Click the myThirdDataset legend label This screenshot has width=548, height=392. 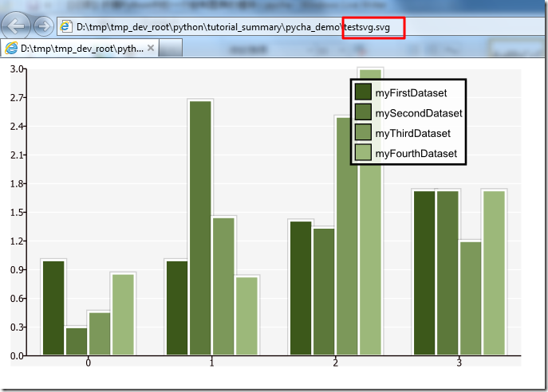pos(412,133)
